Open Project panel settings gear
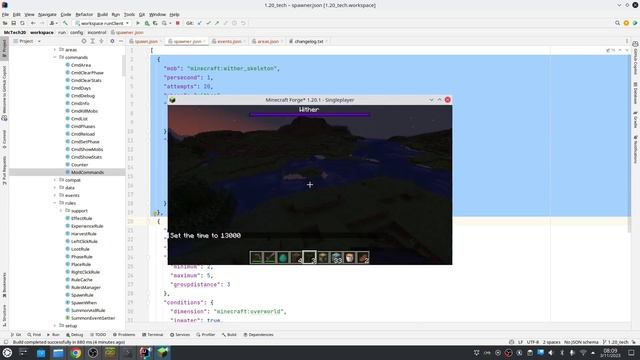 tap(112, 41)
